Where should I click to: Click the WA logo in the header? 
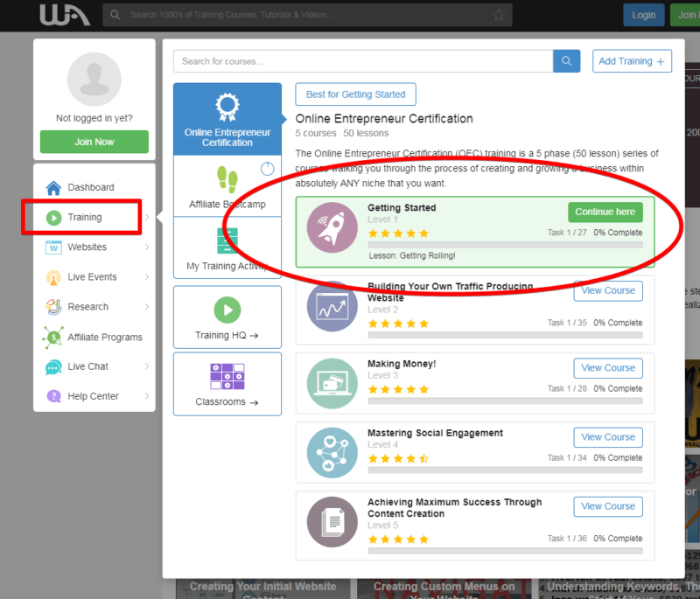(x=65, y=15)
